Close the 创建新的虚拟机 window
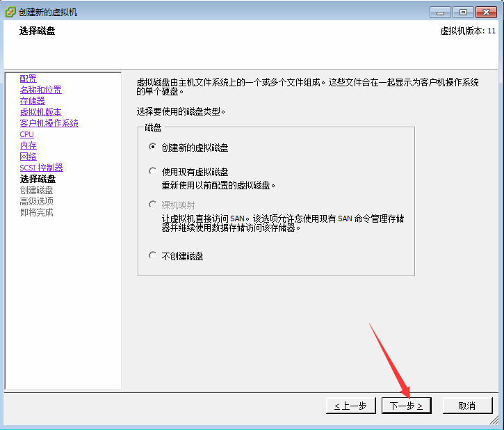 487,13
